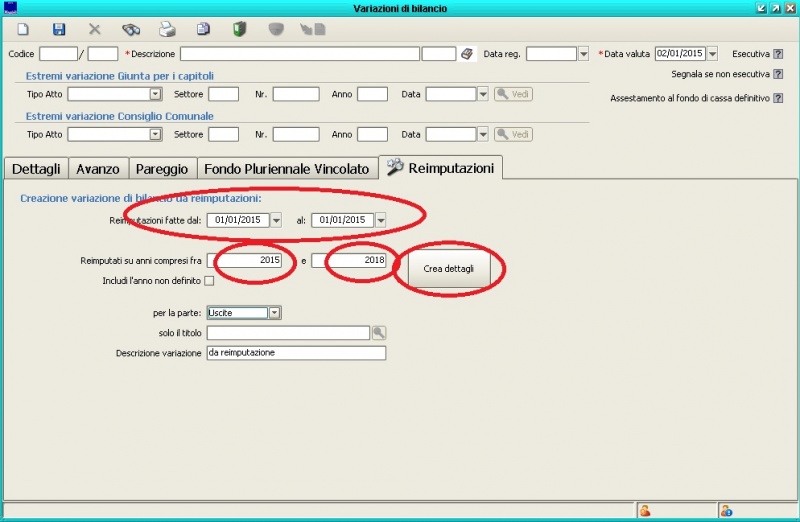Open the Fondo Pluriennale Vincolato tab
This screenshot has height=522, width=800.
coord(287,169)
